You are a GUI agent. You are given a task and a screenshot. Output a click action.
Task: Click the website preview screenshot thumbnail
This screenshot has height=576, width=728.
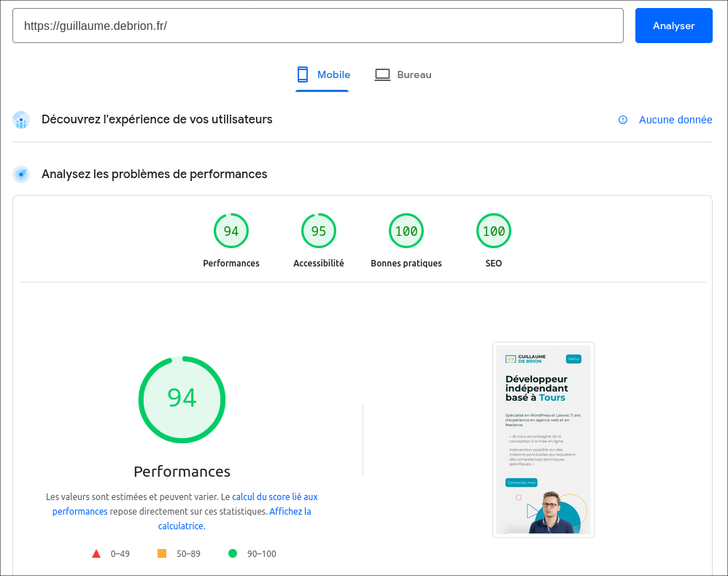pyautogui.click(x=543, y=439)
